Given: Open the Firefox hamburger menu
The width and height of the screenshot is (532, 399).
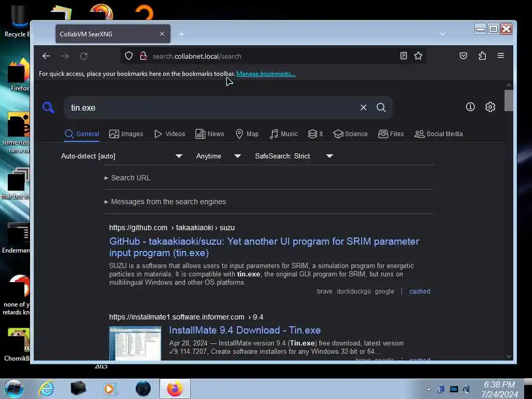Looking at the screenshot, I should [501, 56].
